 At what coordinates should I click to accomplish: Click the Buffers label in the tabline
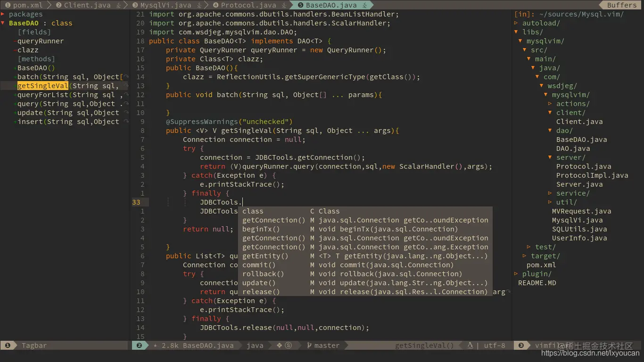coord(621,5)
